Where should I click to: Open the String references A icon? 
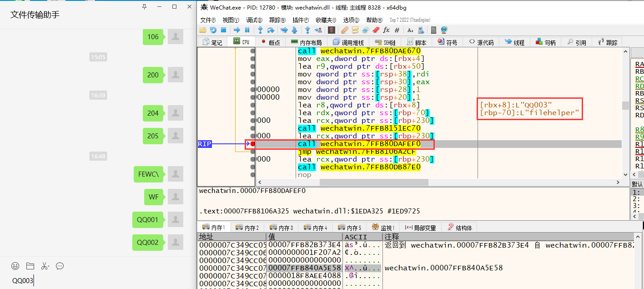coord(410,30)
